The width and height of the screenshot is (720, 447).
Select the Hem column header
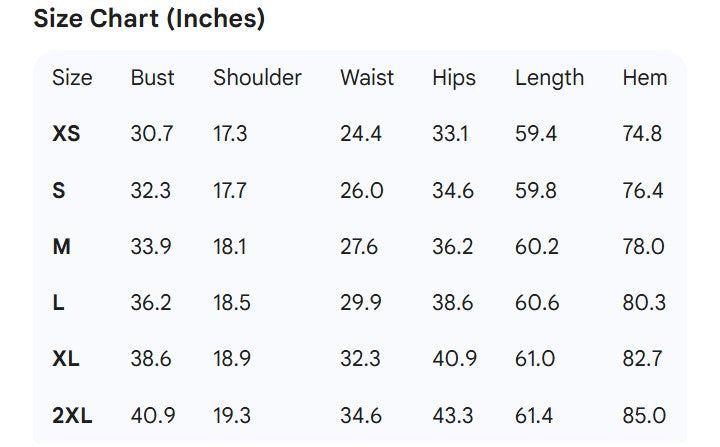pos(644,78)
